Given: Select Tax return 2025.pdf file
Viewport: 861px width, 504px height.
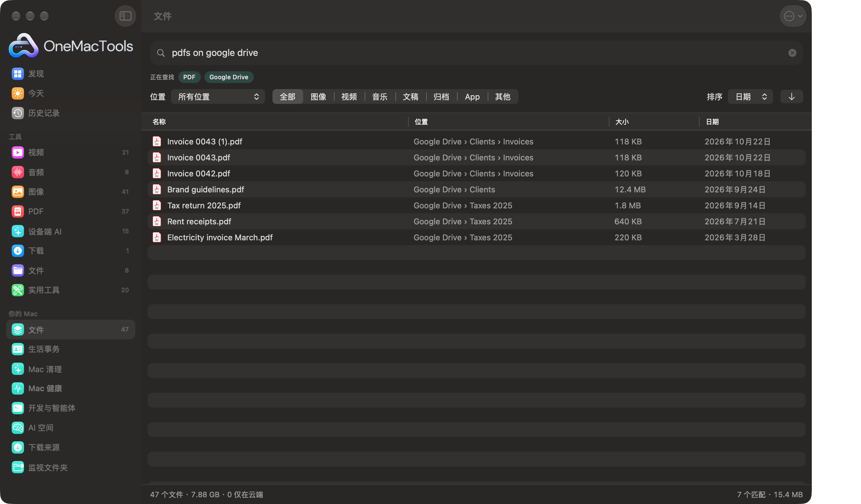Looking at the screenshot, I should (476, 205).
